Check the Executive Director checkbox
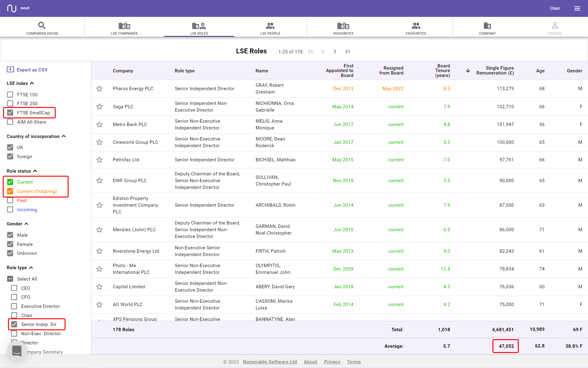Viewport: 588px width, 368px height. click(x=14, y=306)
